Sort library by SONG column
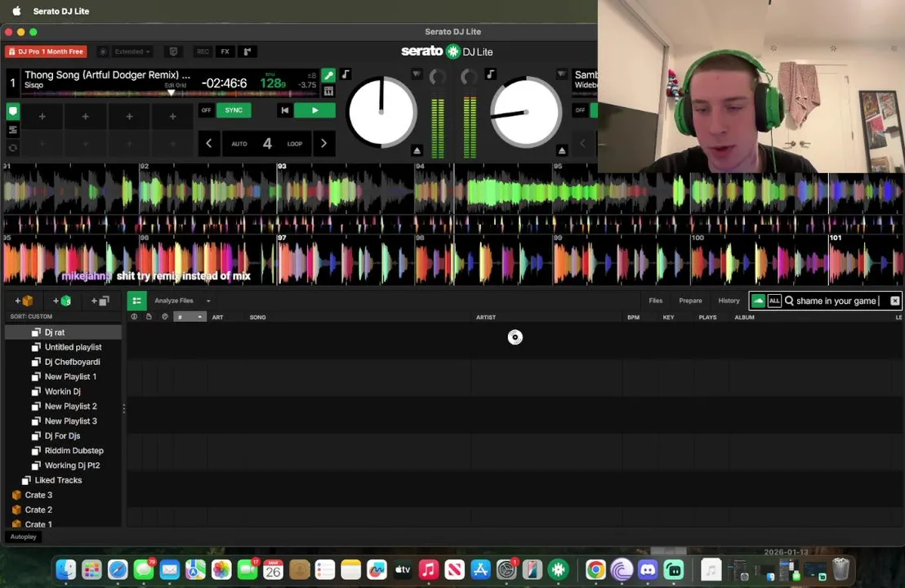 pos(257,317)
